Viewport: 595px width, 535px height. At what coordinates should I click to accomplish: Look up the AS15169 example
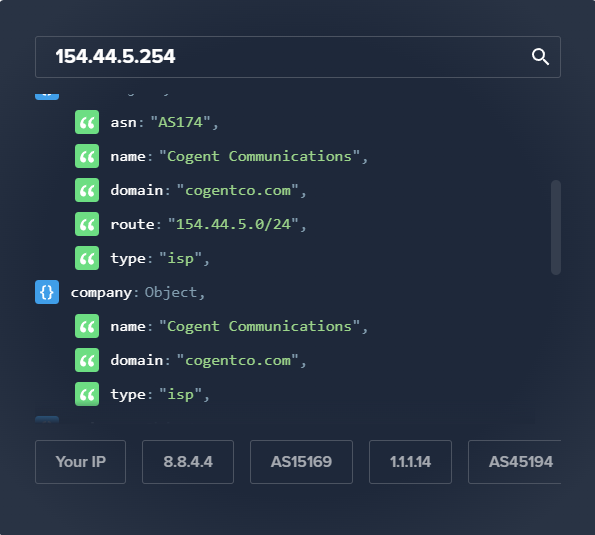301,462
